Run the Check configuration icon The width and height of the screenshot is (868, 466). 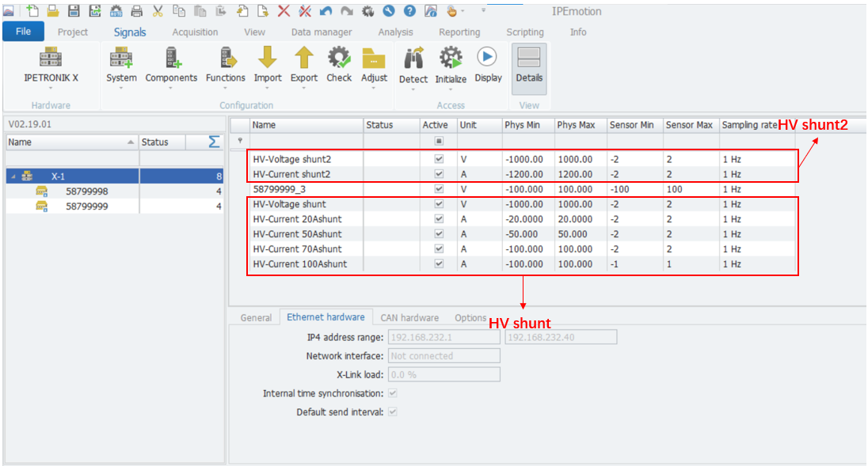pos(339,58)
